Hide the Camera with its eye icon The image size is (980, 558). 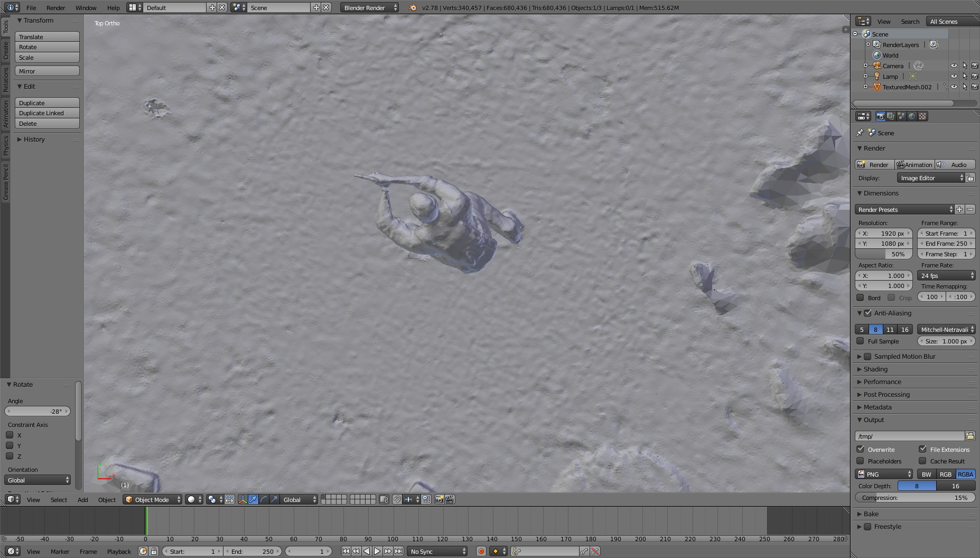pos(954,66)
